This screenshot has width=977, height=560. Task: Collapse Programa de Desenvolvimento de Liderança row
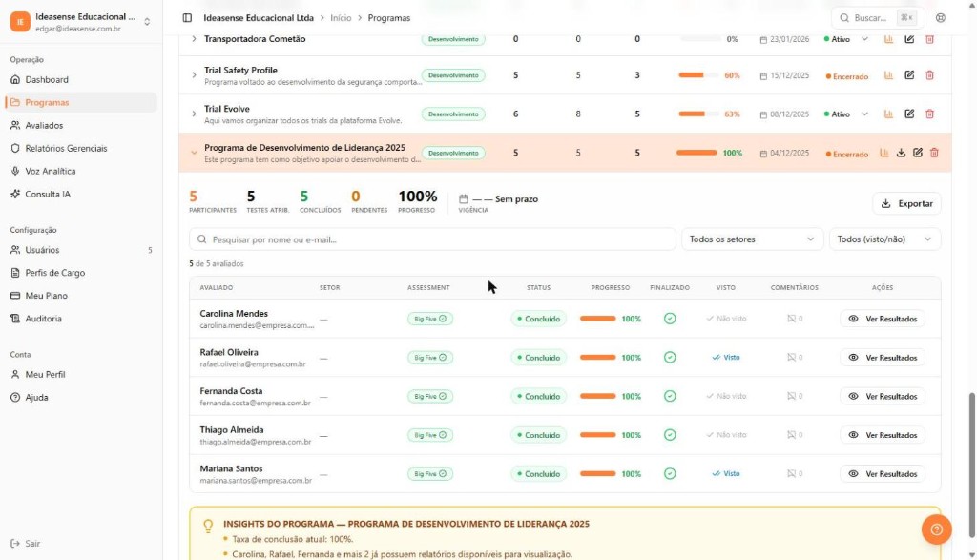coord(194,153)
